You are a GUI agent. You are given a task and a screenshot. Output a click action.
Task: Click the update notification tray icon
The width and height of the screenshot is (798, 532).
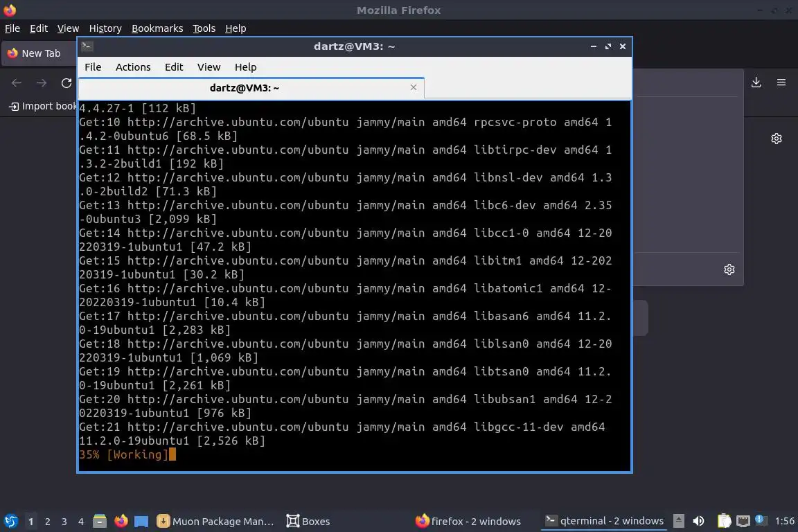pos(759,520)
